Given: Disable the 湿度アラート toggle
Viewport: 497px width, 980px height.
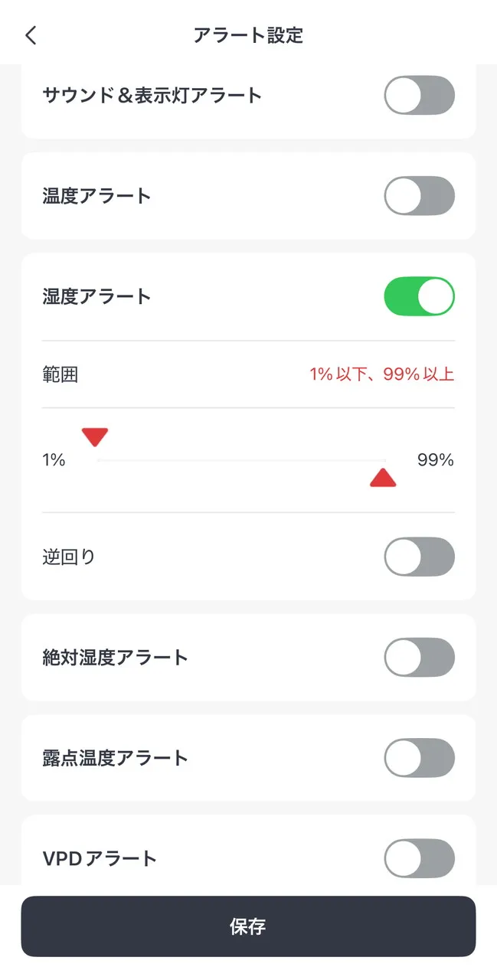Looking at the screenshot, I should coord(419,296).
